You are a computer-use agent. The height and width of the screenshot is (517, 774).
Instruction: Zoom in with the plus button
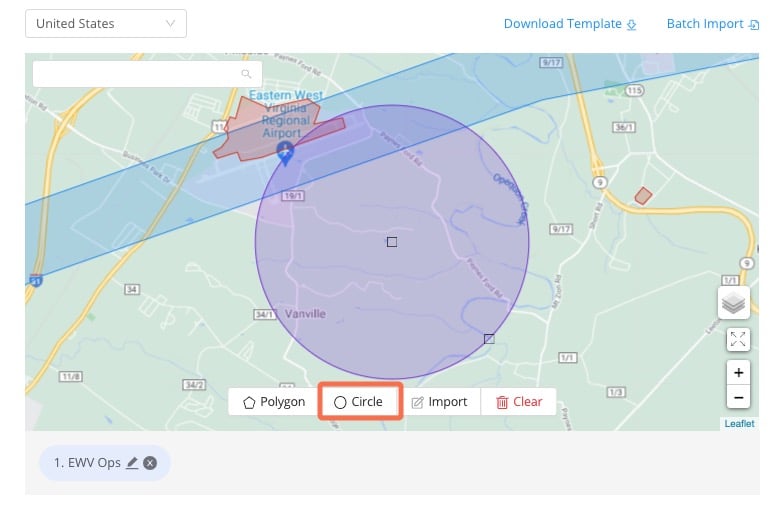pyautogui.click(x=738, y=373)
